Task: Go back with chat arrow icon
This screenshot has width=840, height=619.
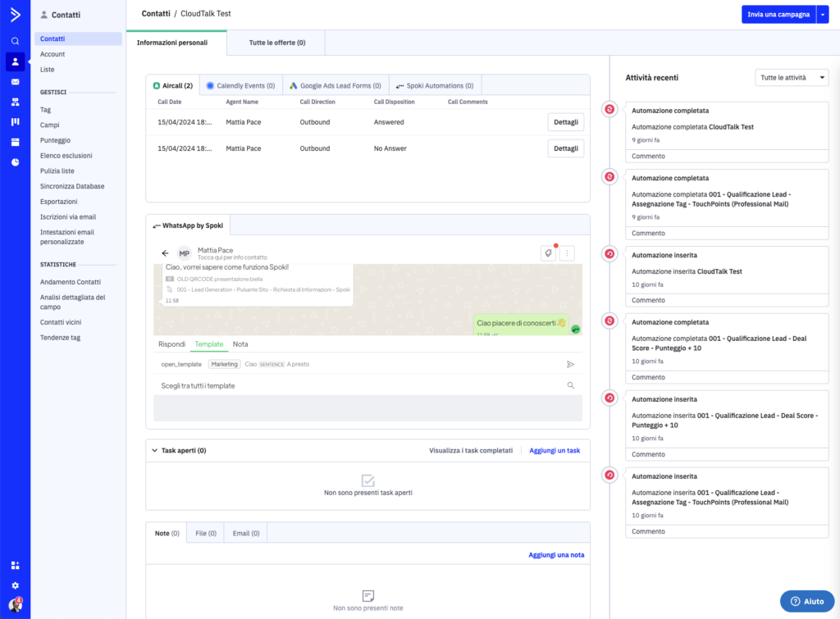Action: click(165, 253)
